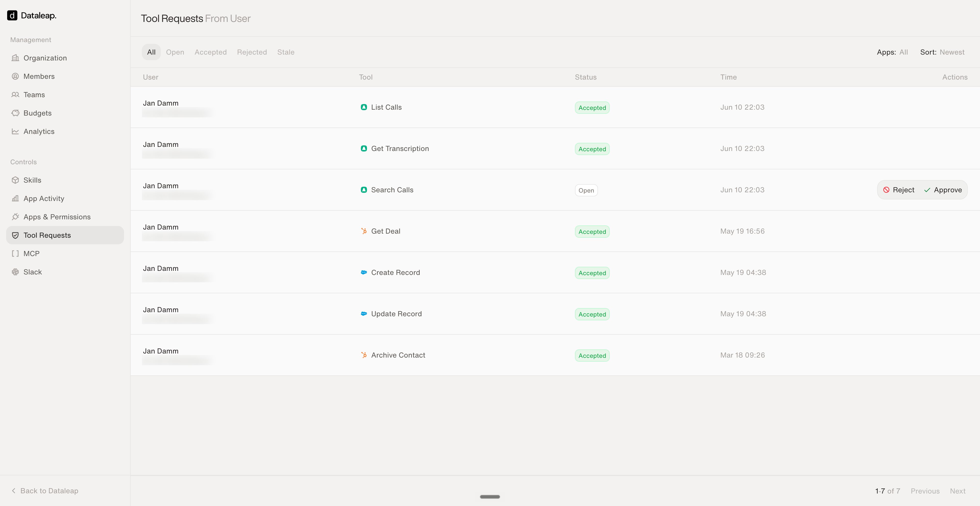The image size is (980, 506).
Task: Click the green app icon beside List Calls
Action: [x=364, y=107]
